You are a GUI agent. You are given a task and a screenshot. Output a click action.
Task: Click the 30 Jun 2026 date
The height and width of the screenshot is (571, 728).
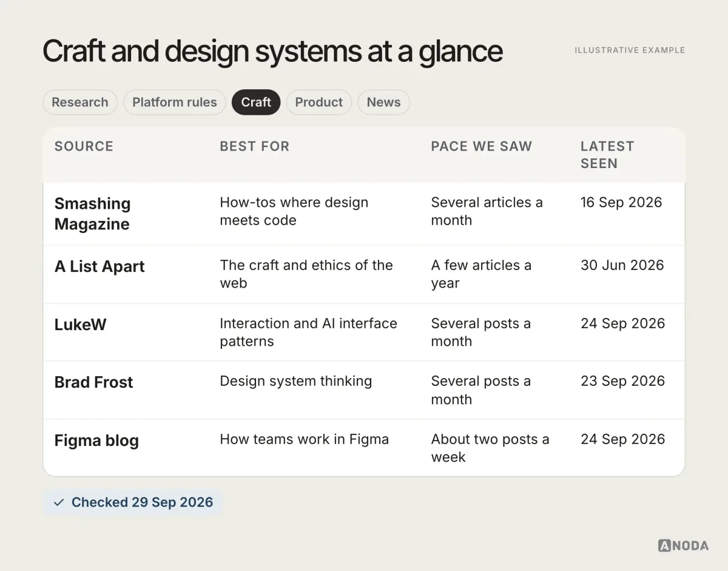point(622,265)
